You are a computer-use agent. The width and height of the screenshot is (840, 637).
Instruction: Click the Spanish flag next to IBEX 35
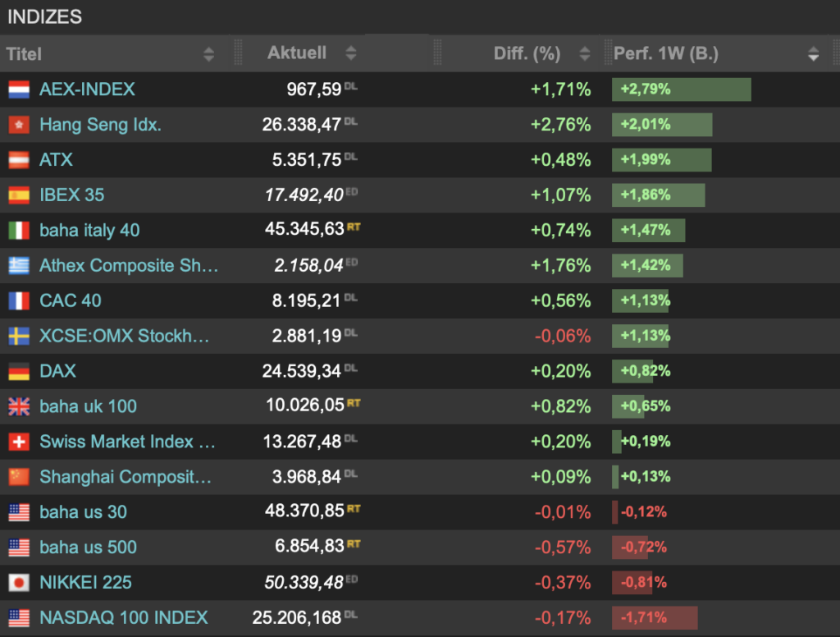point(19,195)
